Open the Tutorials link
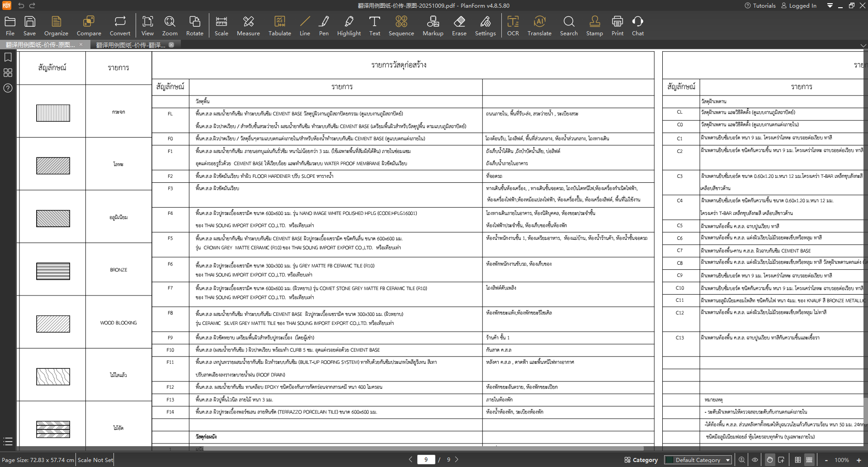The width and height of the screenshot is (868, 467). [x=760, y=5]
